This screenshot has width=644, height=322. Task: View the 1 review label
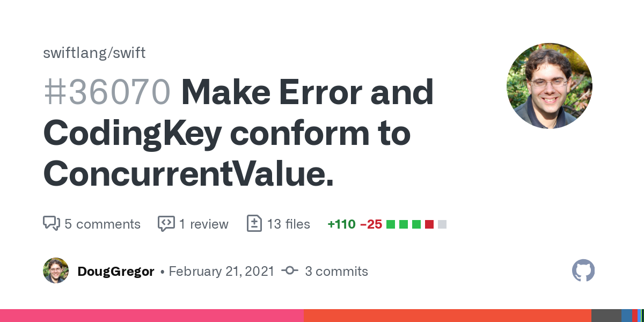click(204, 224)
